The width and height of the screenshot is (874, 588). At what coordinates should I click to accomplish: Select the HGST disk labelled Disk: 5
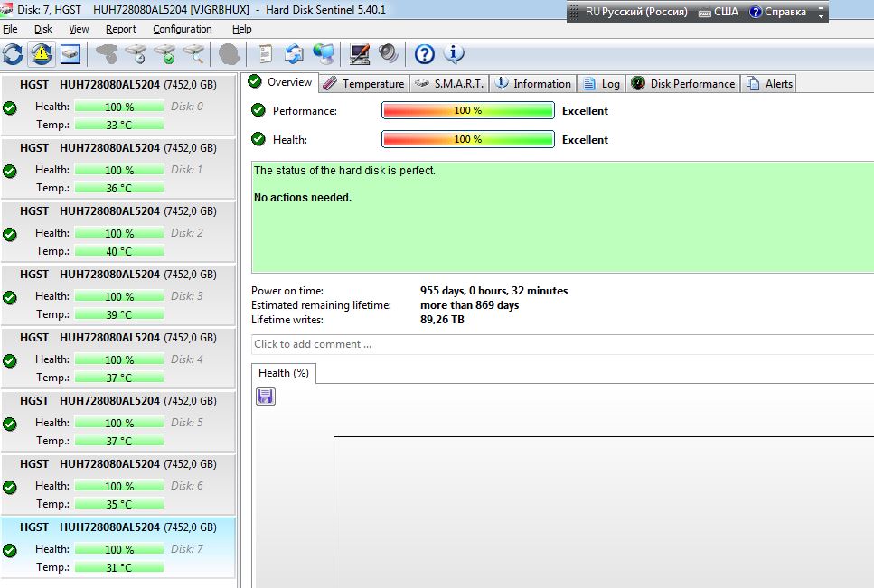[x=118, y=421]
